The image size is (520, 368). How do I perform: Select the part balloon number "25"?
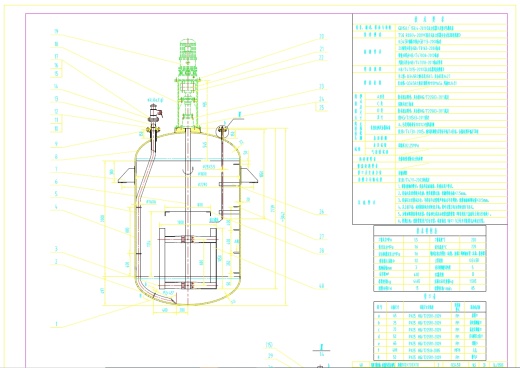pos(321,108)
